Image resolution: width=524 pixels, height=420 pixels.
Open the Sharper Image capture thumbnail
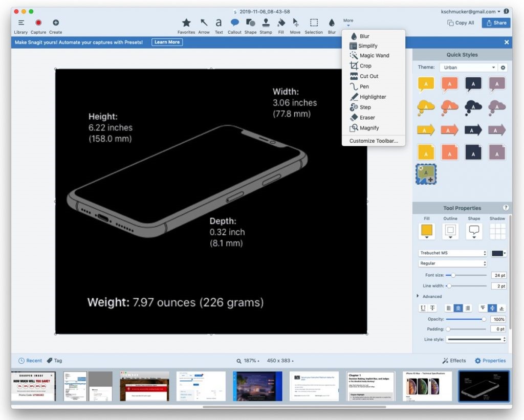(x=33, y=386)
